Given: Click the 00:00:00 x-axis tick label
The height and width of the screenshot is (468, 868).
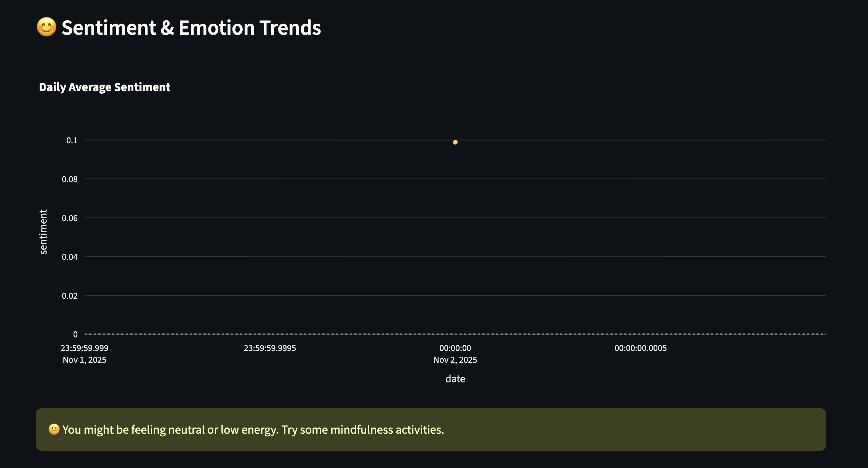Looking at the screenshot, I should click(x=455, y=348).
